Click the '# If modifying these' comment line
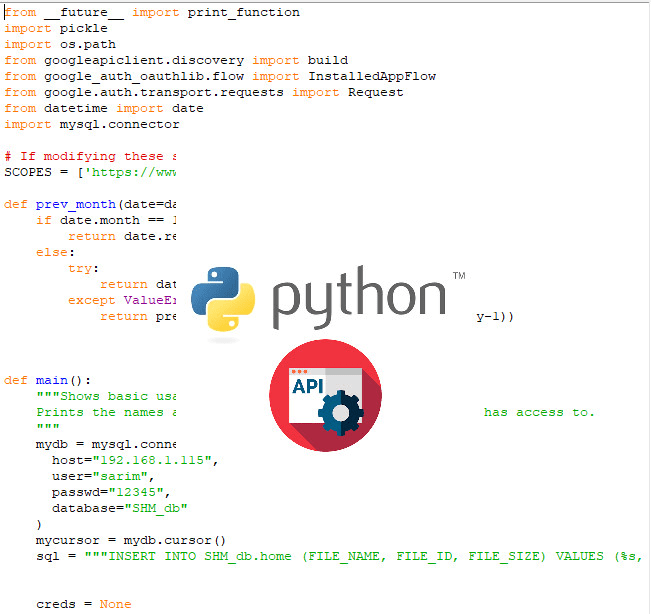This screenshot has height=614, width=651. 91,157
